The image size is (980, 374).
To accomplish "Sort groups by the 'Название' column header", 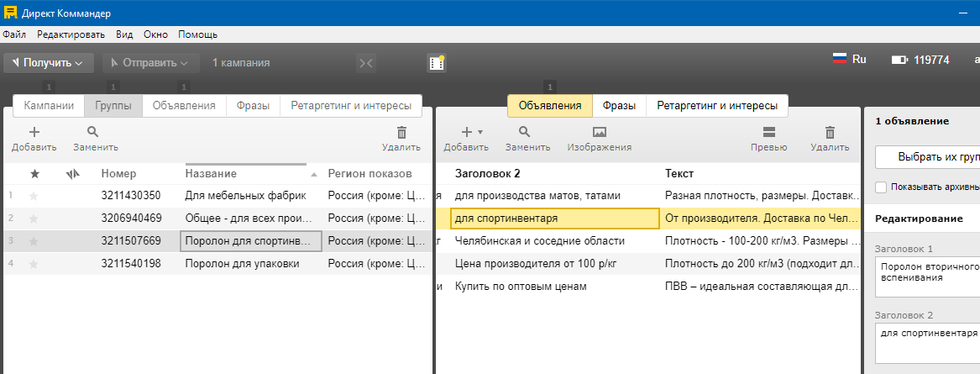I will (x=211, y=173).
